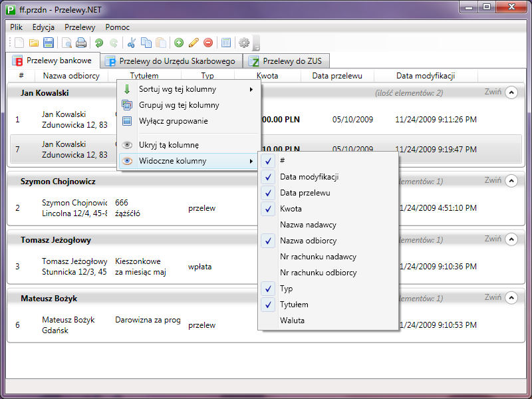
Task: Delete transfer with red minus icon
Action: [x=208, y=43]
